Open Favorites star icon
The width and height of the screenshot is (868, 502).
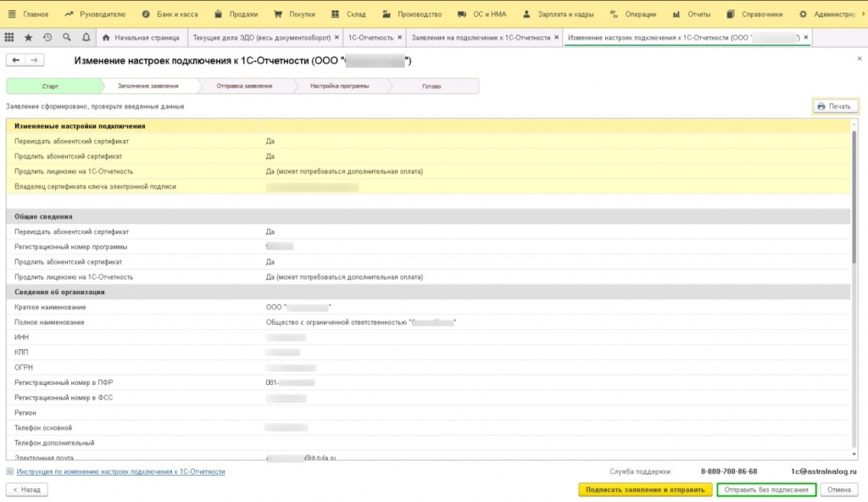(x=28, y=37)
